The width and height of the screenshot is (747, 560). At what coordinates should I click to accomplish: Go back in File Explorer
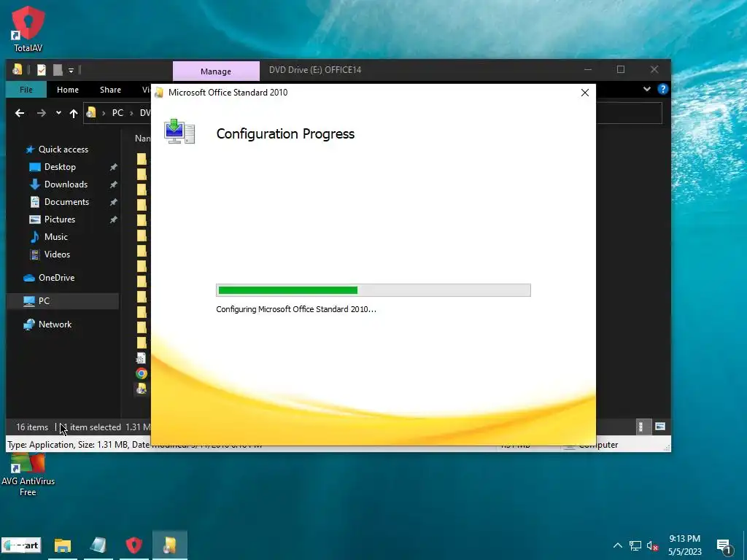20,113
